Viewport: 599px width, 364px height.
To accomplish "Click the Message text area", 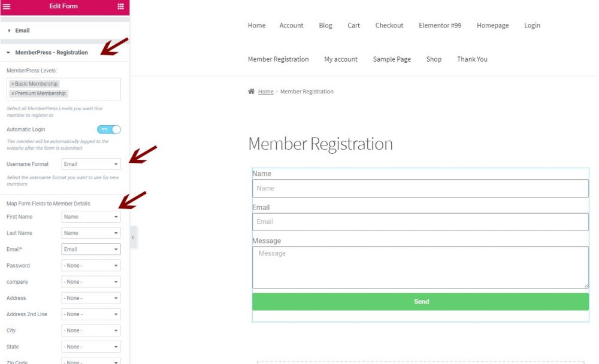I will 420,267.
